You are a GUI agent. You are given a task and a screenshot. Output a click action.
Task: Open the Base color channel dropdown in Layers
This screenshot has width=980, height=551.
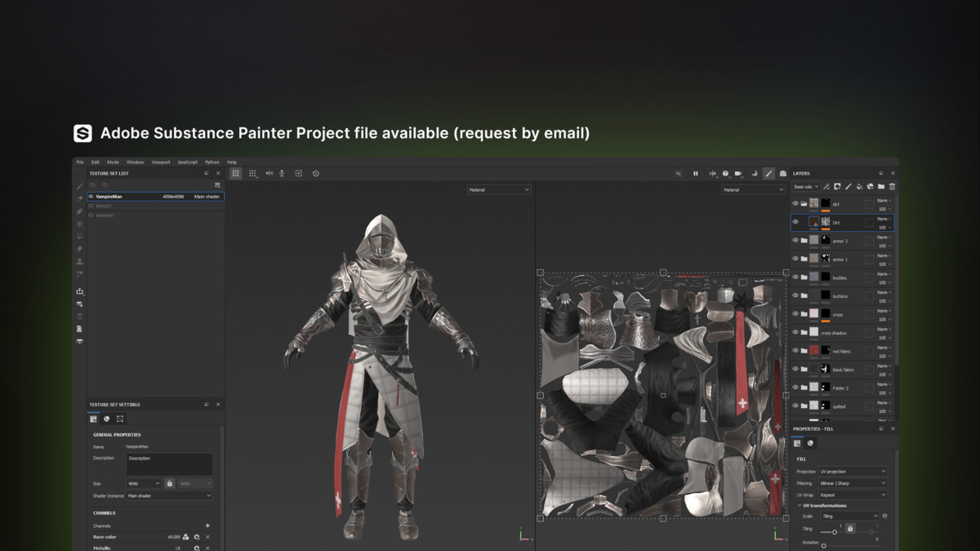pyautogui.click(x=805, y=187)
